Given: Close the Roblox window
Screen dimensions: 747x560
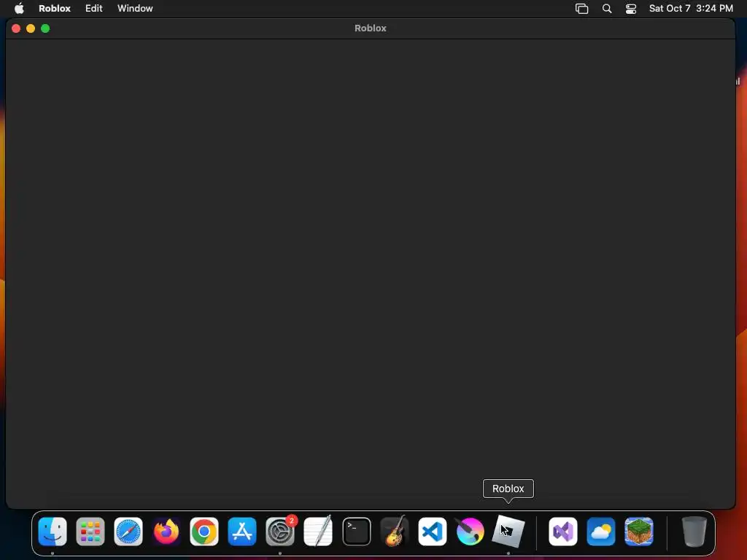Looking at the screenshot, I should pos(16,28).
